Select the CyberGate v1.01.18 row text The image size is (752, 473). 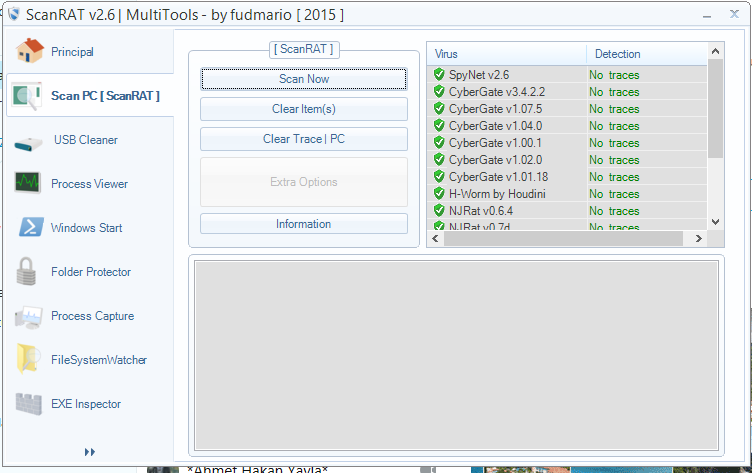point(498,177)
